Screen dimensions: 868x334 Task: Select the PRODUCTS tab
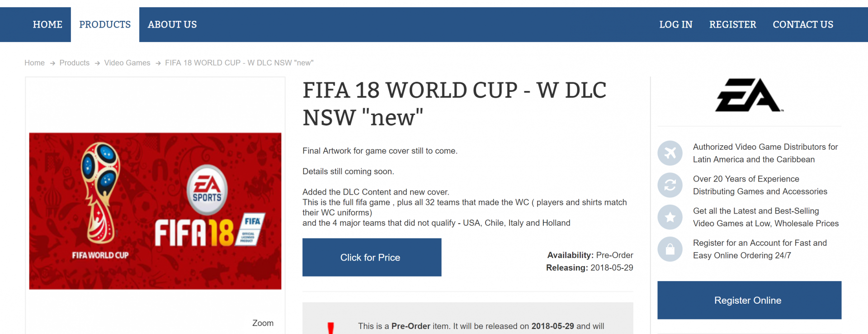105,24
